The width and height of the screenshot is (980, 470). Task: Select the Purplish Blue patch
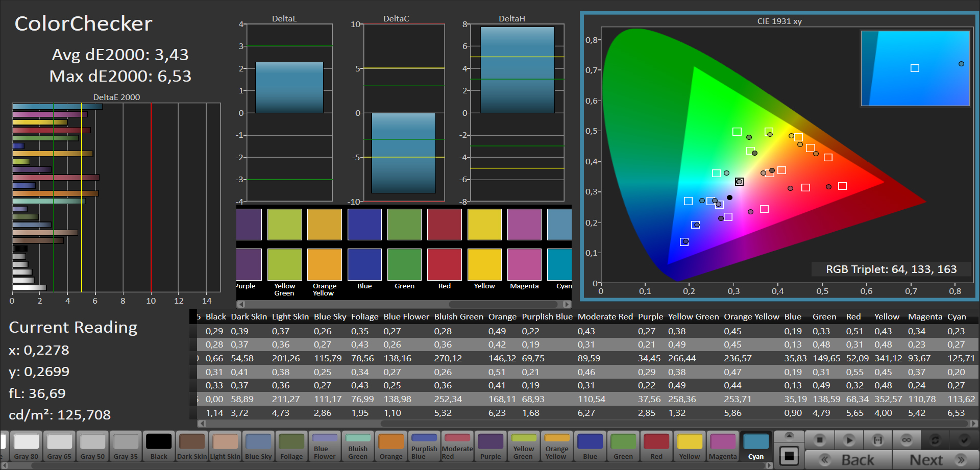424,447
